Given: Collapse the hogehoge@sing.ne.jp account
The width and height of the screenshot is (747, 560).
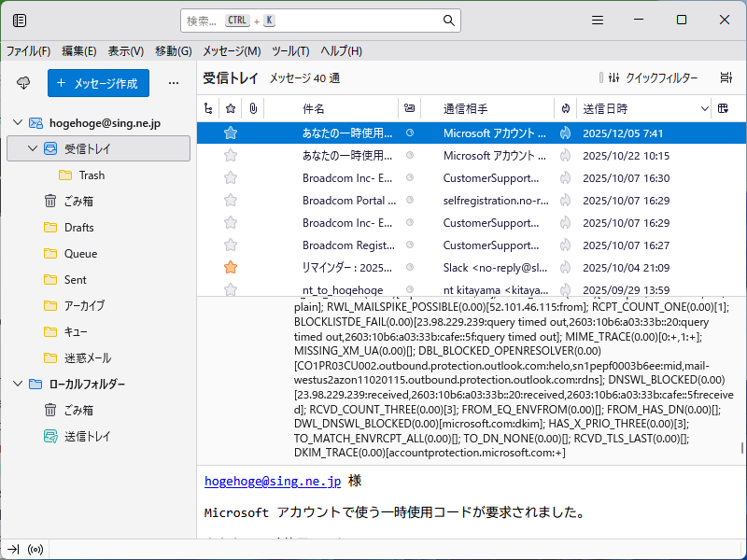Looking at the screenshot, I should [18, 123].
